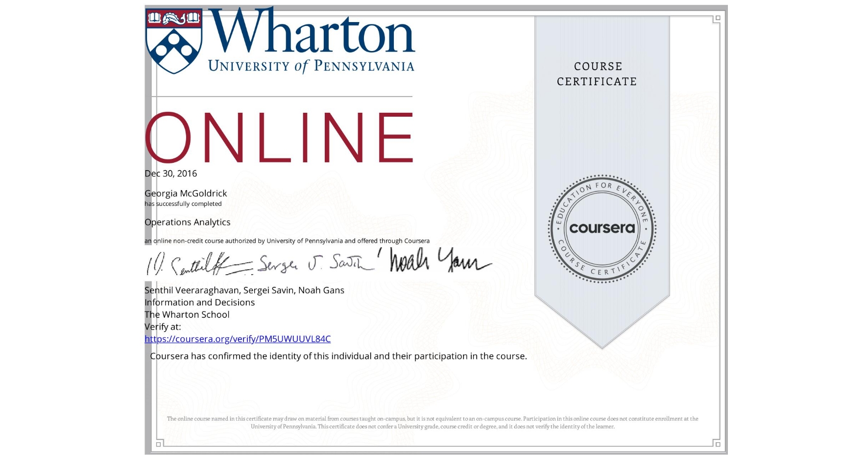The width and height of the screenshot is (868, 455).
Task: Select the course title Operations Analytics
Action: (x=187, y=222)
